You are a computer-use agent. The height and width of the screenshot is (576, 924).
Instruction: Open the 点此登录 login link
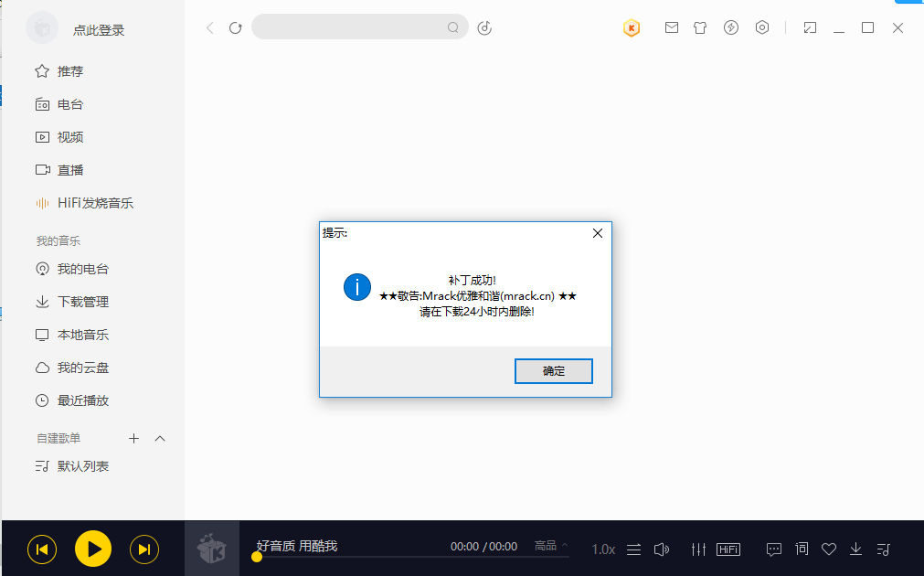click(x=99, y=30)
